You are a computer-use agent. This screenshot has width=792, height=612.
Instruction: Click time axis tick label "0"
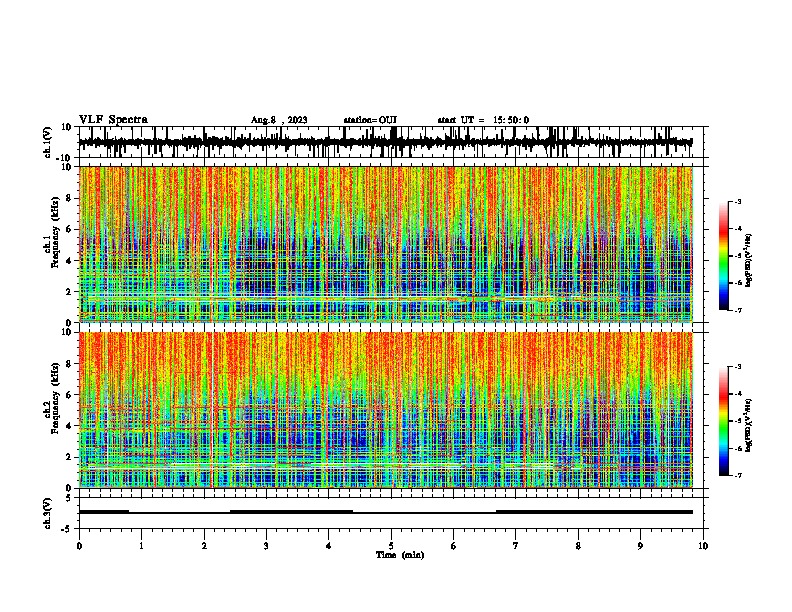point(79,546)
